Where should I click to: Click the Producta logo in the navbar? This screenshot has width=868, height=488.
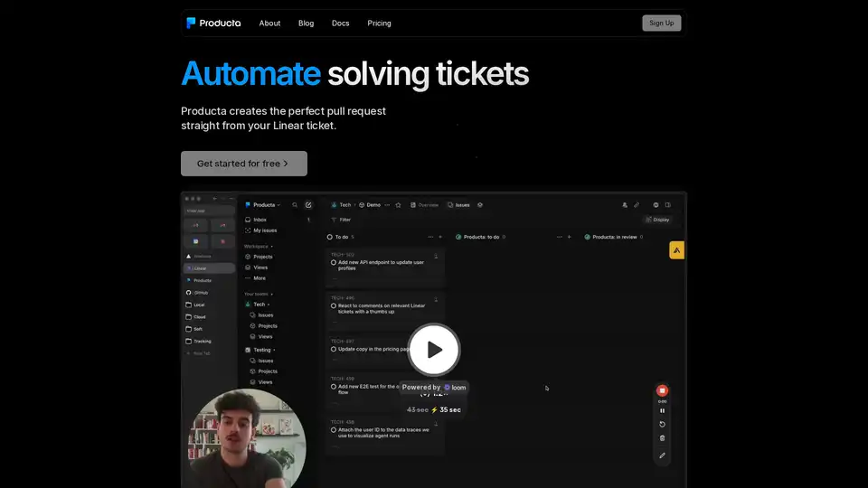213,23
